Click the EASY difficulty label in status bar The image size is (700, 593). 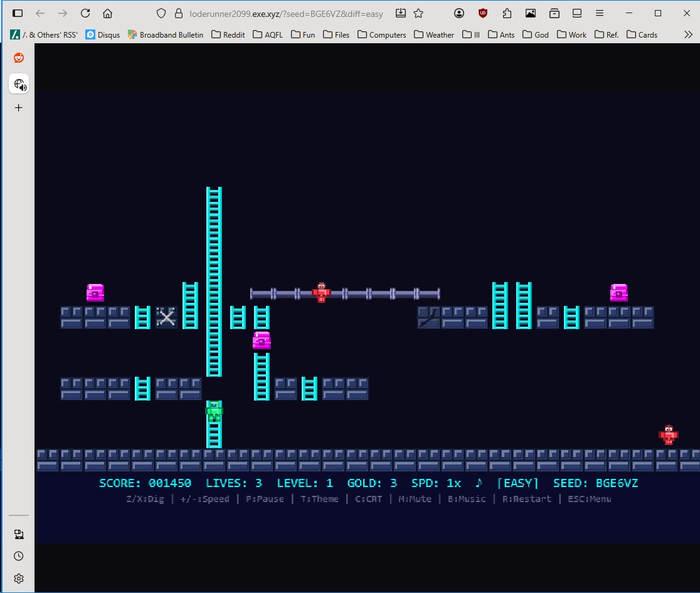pos(517,483)
